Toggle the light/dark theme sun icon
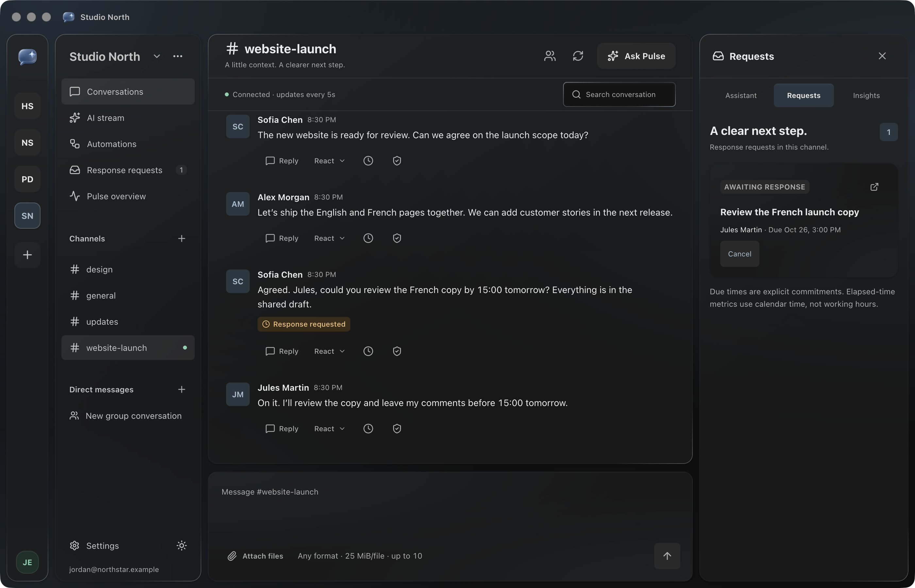The height and width of the screenshot is (588, 915). tap(181, 546)
